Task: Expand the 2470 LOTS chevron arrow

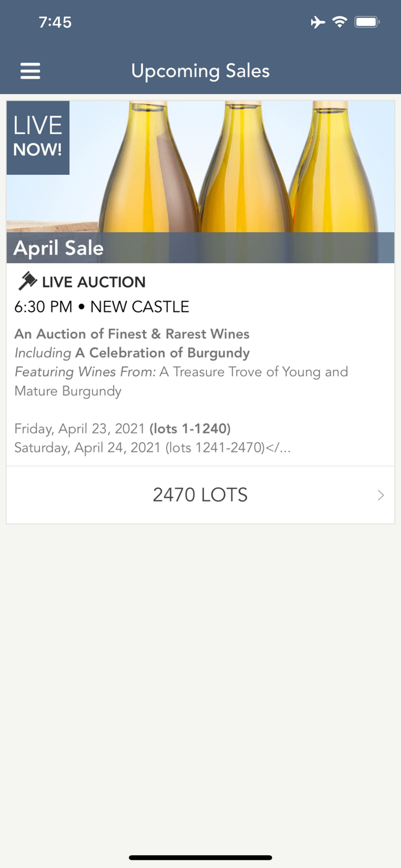Action: point(381,495)
